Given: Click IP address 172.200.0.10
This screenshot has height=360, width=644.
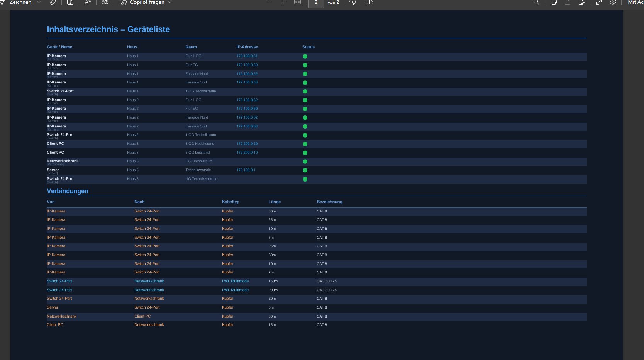Looking at the screenshot, I should pos(247,153).
